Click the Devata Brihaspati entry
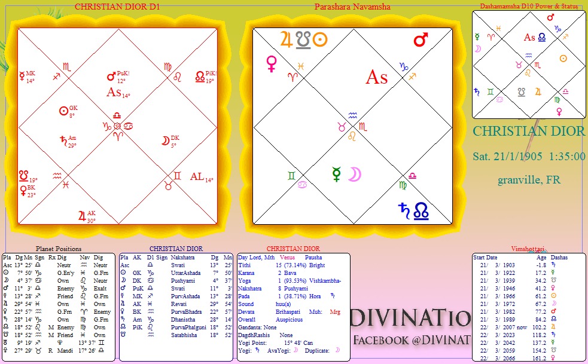 (x=287, y=311)
